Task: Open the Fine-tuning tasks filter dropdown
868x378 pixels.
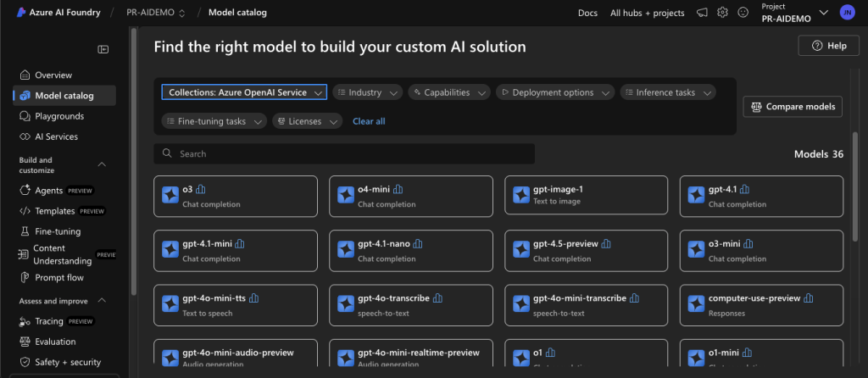Action: click(214, 121)
